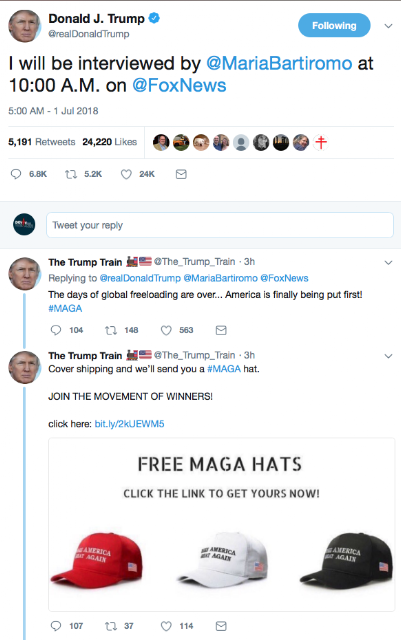Share the MAGA hats tweet via envelope icon
401x640 pixels.
pyautogui.click(x=221, y=626)
